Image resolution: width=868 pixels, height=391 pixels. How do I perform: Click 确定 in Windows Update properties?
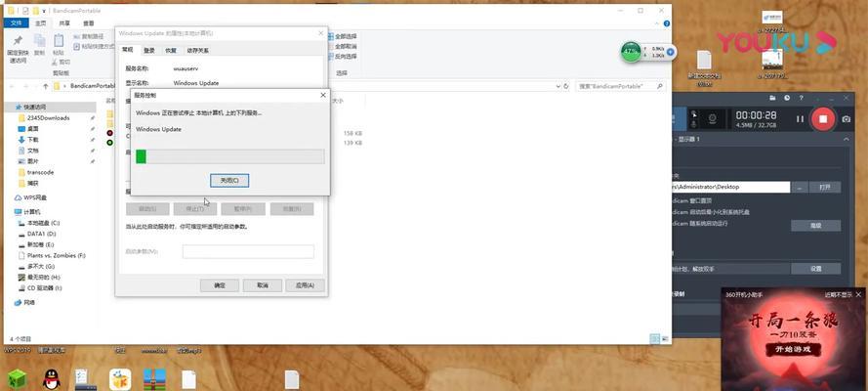point(220,285)
